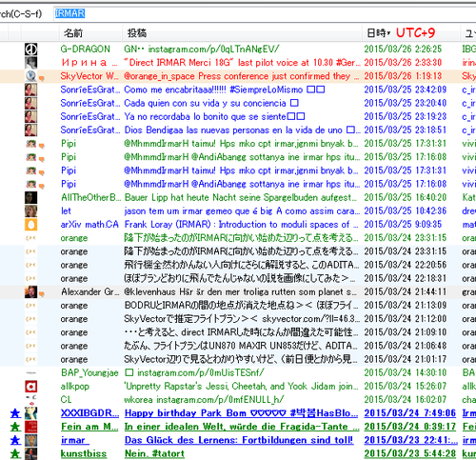Image resolution: width=476 pixels, height=460 pixels.
Task: Select G-DRAGON instagram post text
Action: click(x=202, y=50)
